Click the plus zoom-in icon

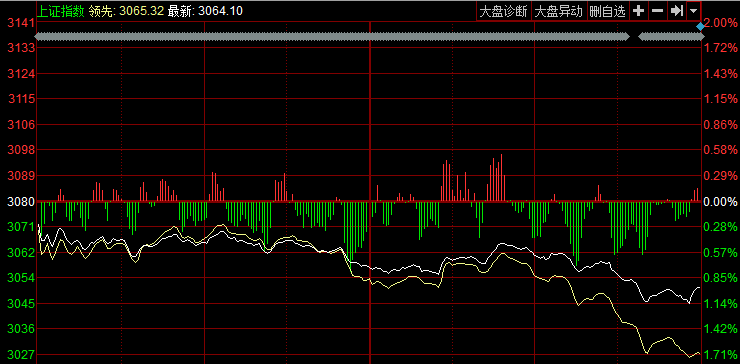pos(639,11)
